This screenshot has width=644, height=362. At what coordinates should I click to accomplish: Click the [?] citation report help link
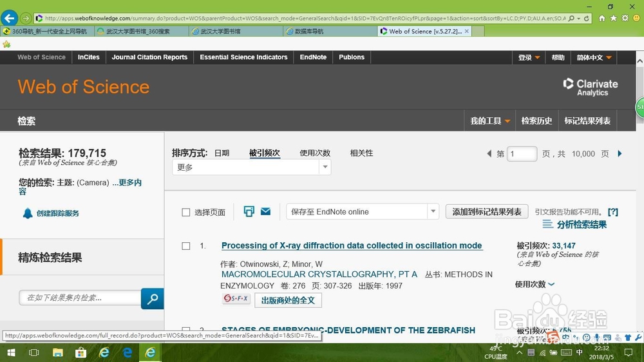[613, 212]
